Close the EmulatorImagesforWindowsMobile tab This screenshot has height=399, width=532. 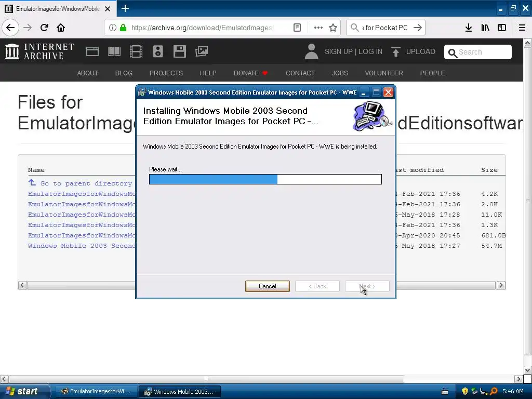[x=108, y=9]
